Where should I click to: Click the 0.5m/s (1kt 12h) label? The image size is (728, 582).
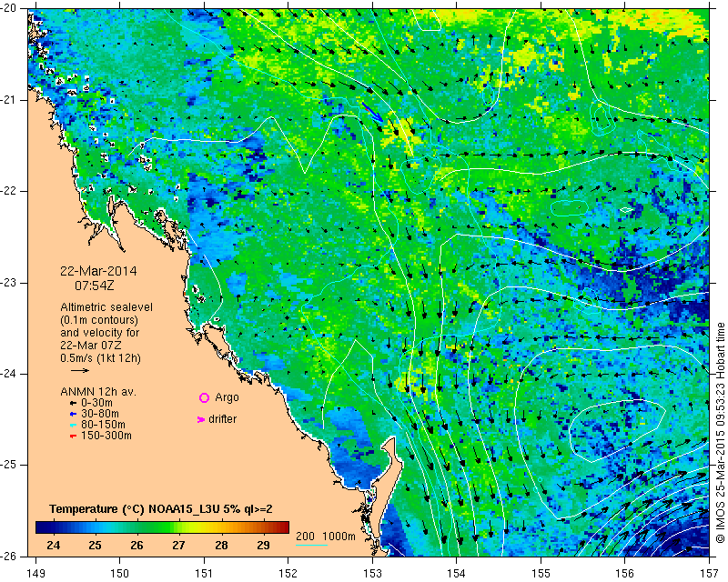(101, 358)
